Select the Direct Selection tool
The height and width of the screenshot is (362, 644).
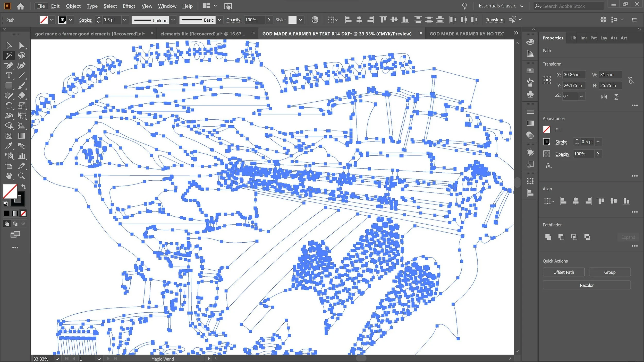click(22, 46)
